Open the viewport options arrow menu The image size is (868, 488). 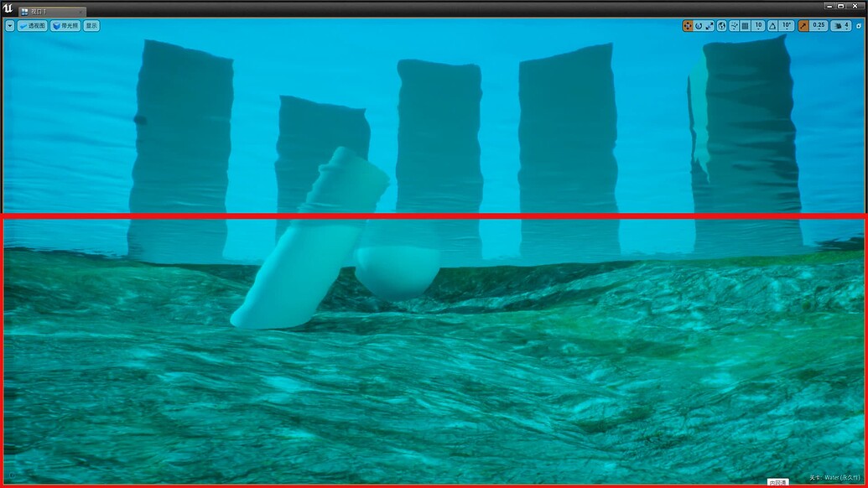(x=9, y=25)
